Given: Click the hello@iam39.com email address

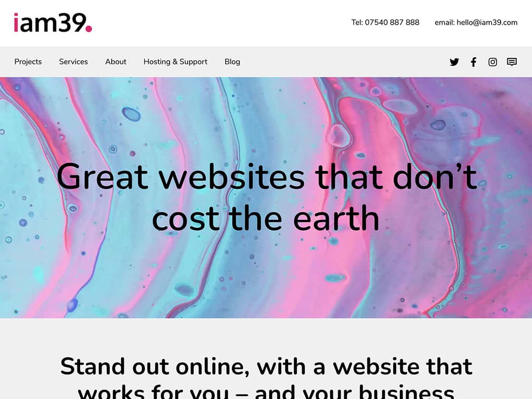Looking at the screenshot, I should tap(487, 22).
